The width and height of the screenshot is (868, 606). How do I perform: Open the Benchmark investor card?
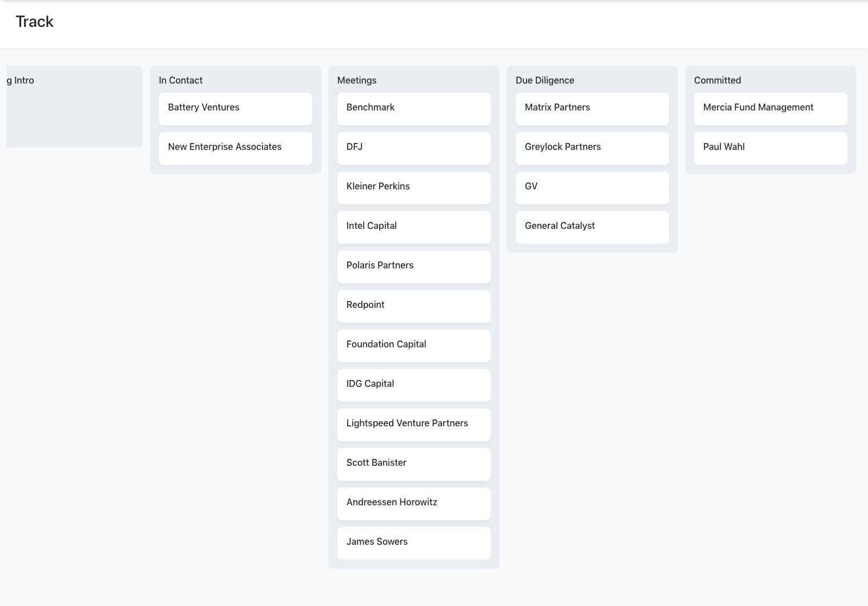click(414, 109)
